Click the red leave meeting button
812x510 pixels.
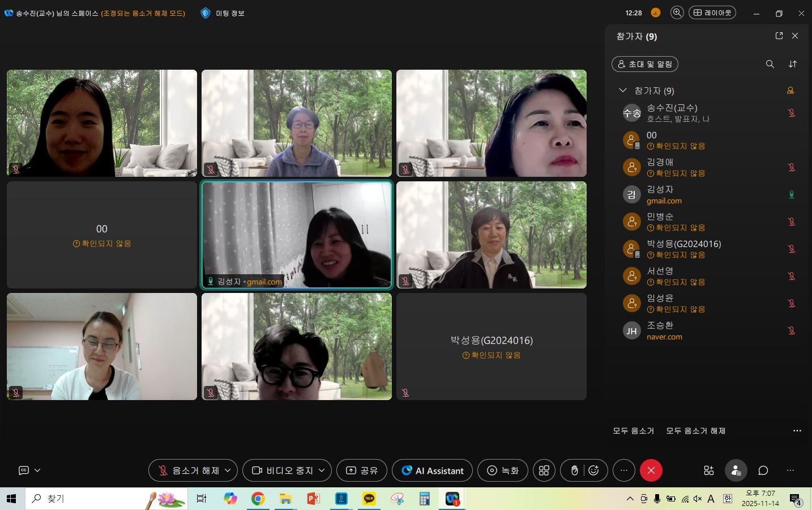pos(651,470)
